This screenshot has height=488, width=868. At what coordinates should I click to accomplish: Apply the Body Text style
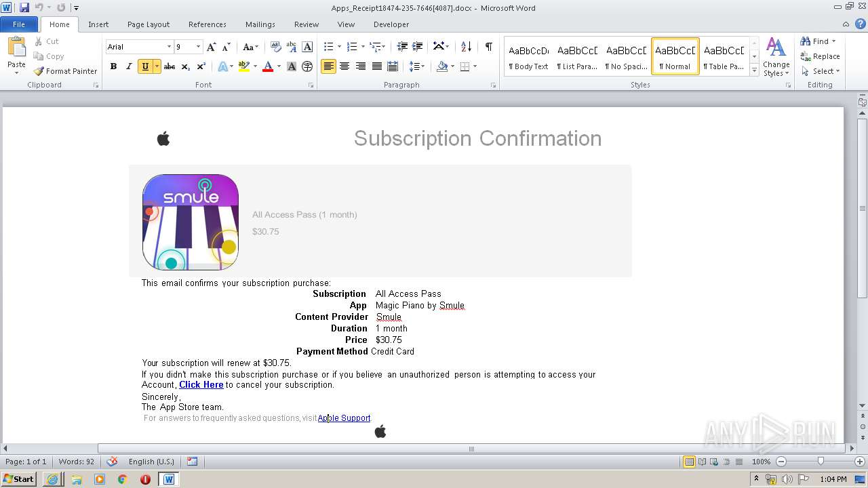click(x=528, y=56)
